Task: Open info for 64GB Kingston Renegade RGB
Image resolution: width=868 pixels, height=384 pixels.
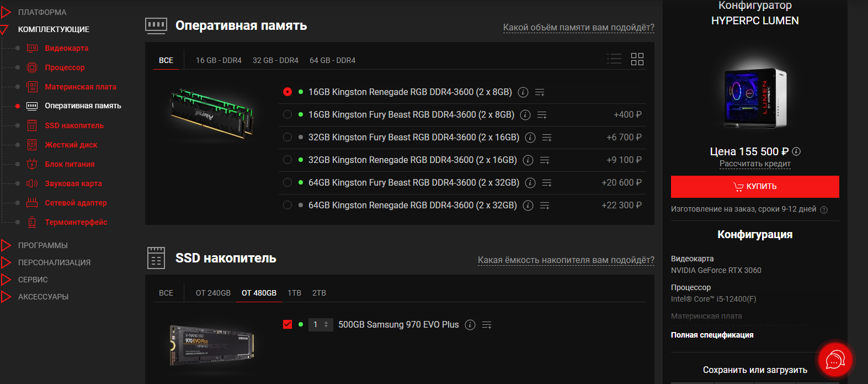Action: pyautogui.click(x=528, y=206)
